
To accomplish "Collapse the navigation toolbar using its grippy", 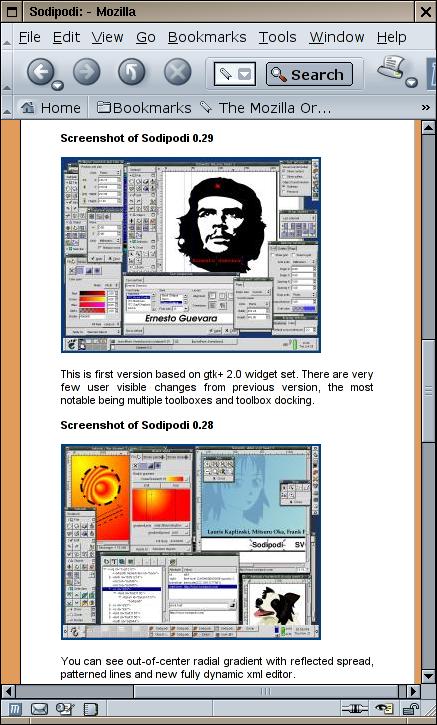I will (x=7, y=73).
